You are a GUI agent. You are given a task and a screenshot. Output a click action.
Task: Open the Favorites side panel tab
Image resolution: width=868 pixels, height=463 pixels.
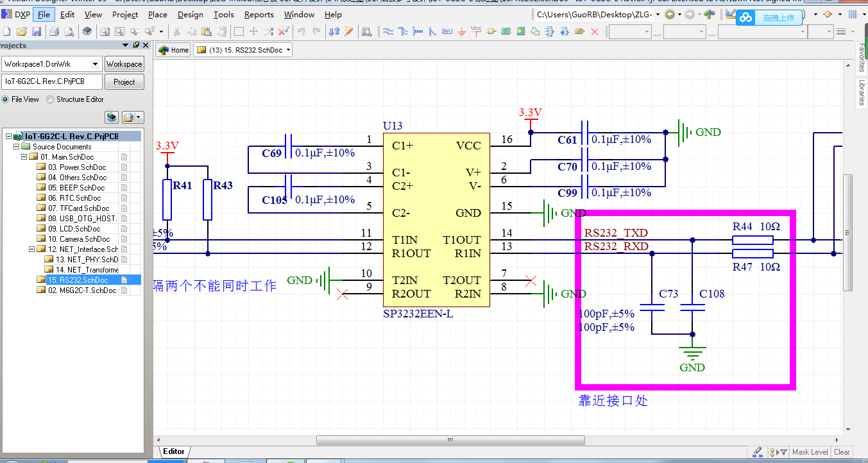[x=862, y=58]
